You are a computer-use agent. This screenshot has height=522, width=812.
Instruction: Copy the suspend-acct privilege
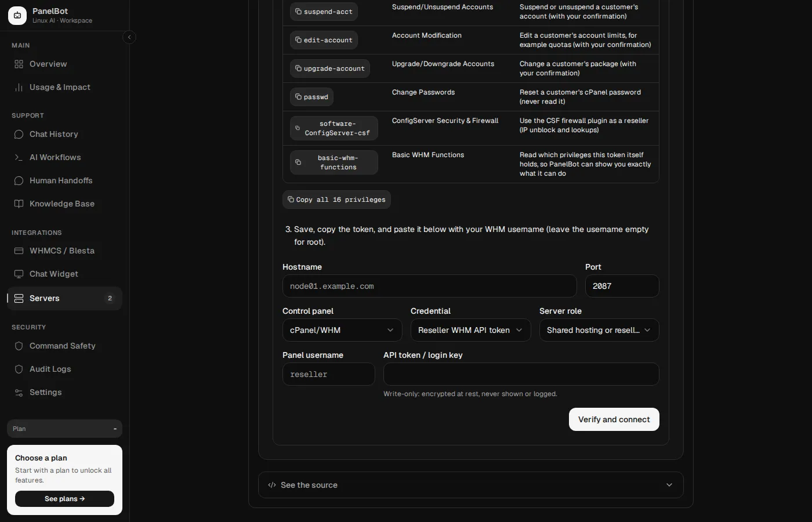click(x=324, y=12)
